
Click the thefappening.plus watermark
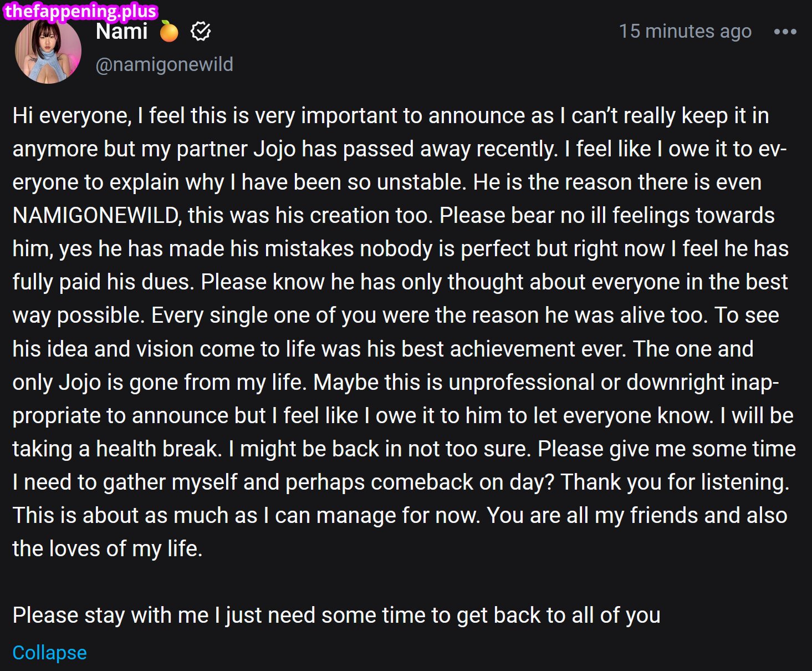(81, 11)
